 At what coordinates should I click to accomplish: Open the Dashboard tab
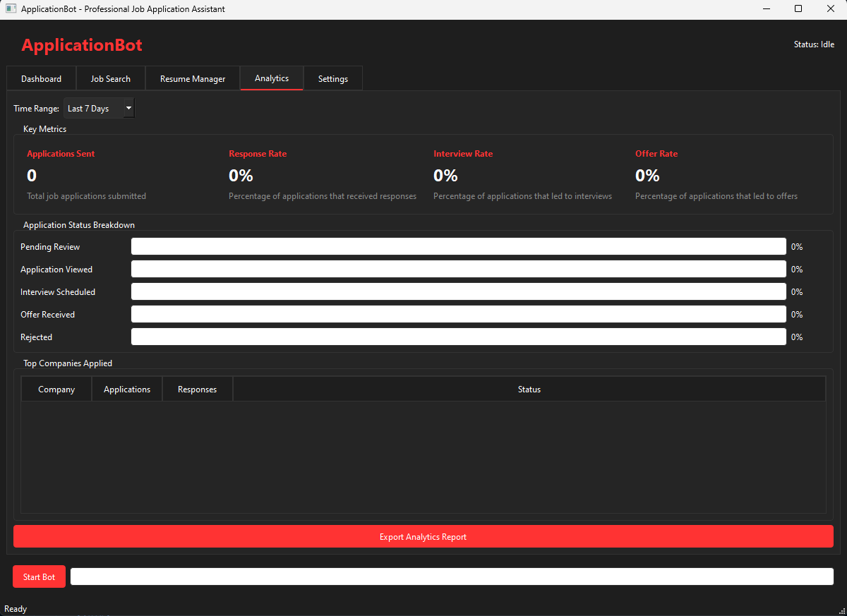[x=41, y=78]
